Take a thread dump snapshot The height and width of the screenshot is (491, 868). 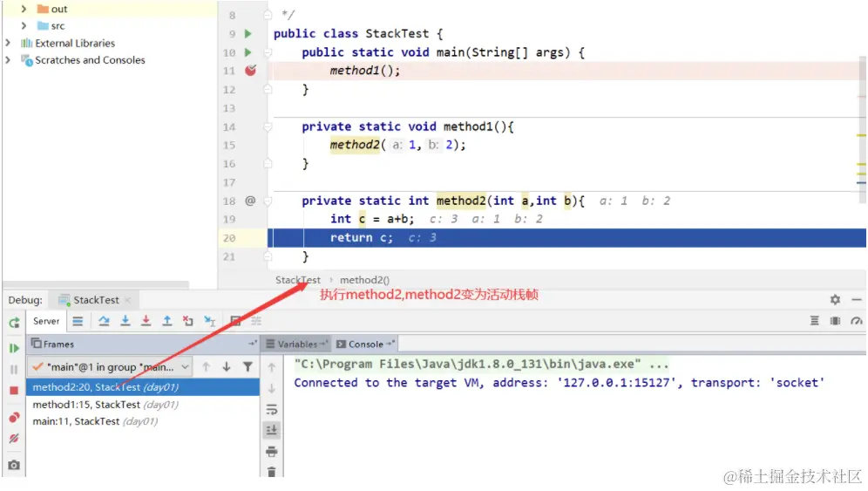15,465
